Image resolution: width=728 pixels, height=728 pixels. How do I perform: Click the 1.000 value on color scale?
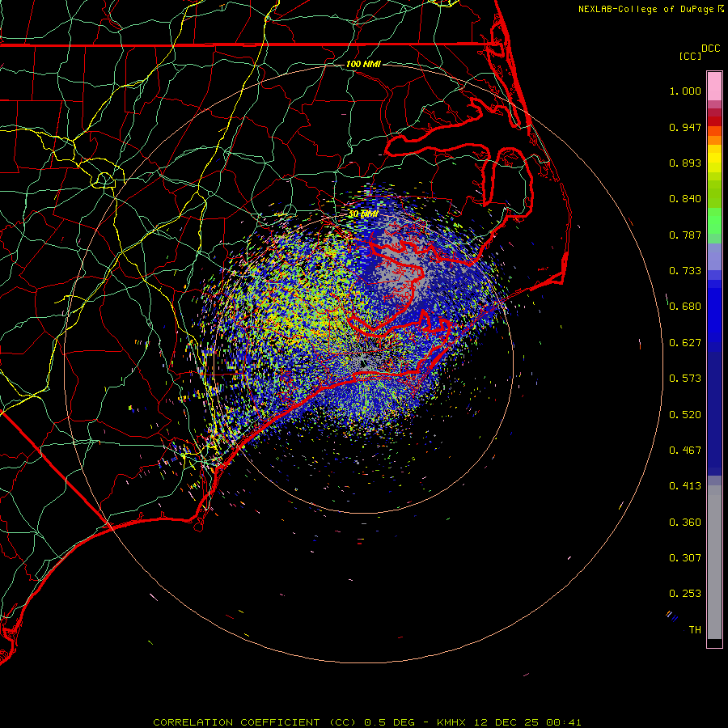(685, 91)
